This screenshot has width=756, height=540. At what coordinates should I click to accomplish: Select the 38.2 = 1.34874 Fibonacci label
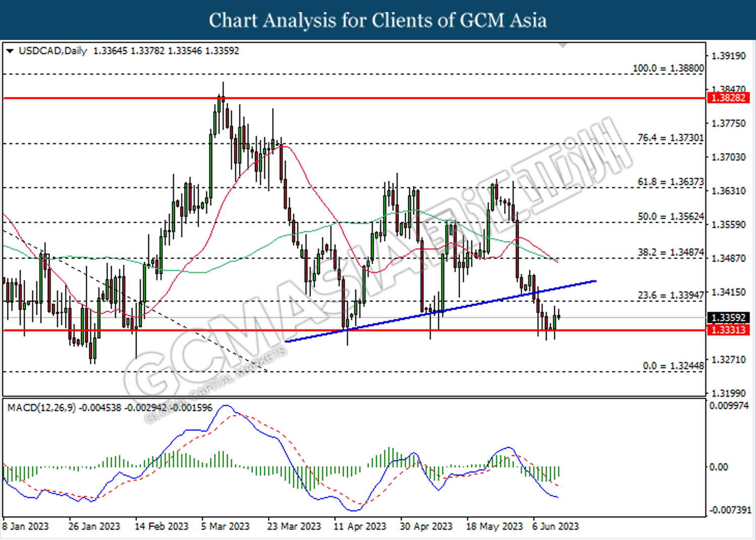(671, 252)
